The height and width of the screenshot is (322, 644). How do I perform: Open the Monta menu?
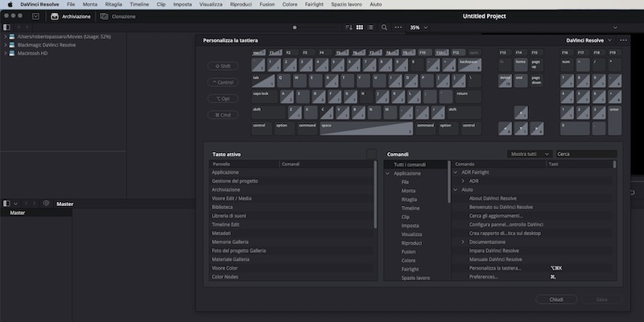click(x=90, y=5)
